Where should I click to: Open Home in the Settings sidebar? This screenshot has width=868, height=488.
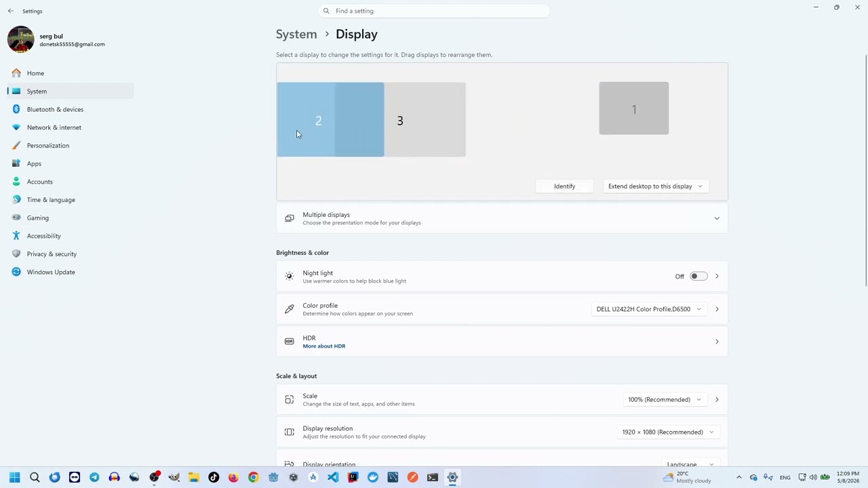click(71, 73)
